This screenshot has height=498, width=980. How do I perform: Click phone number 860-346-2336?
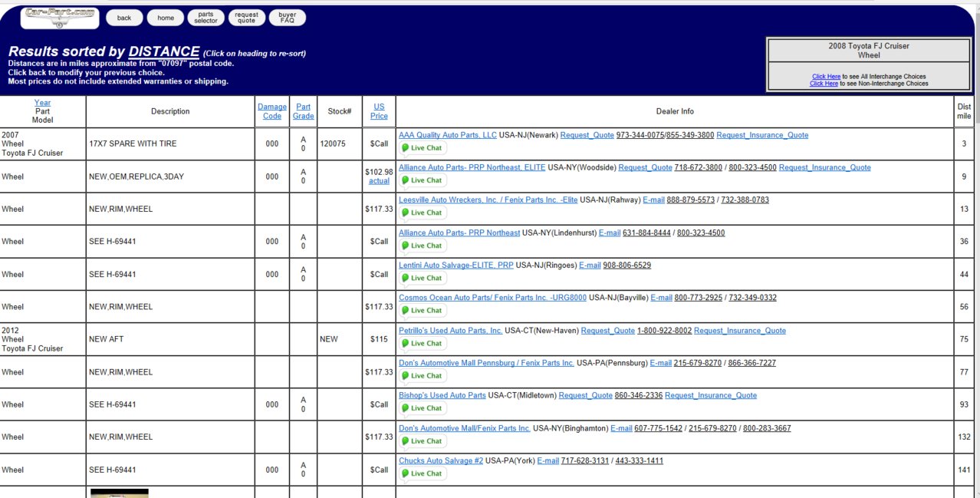pos(639,395)
